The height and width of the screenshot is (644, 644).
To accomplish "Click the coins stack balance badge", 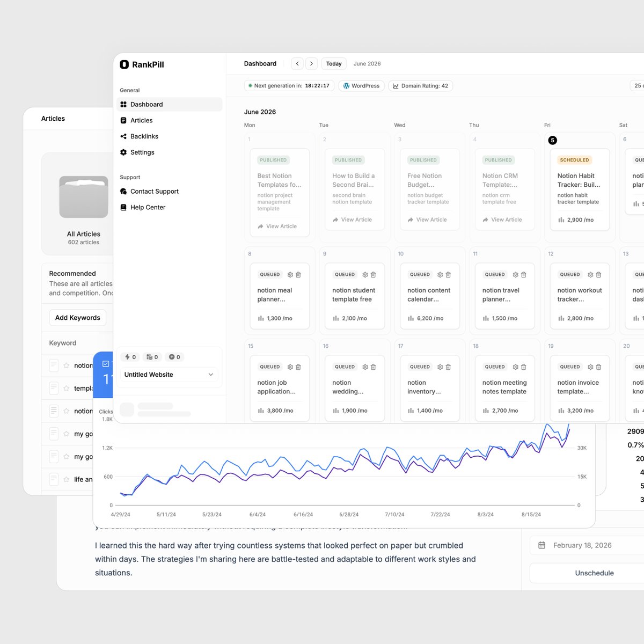I will 152,357.
